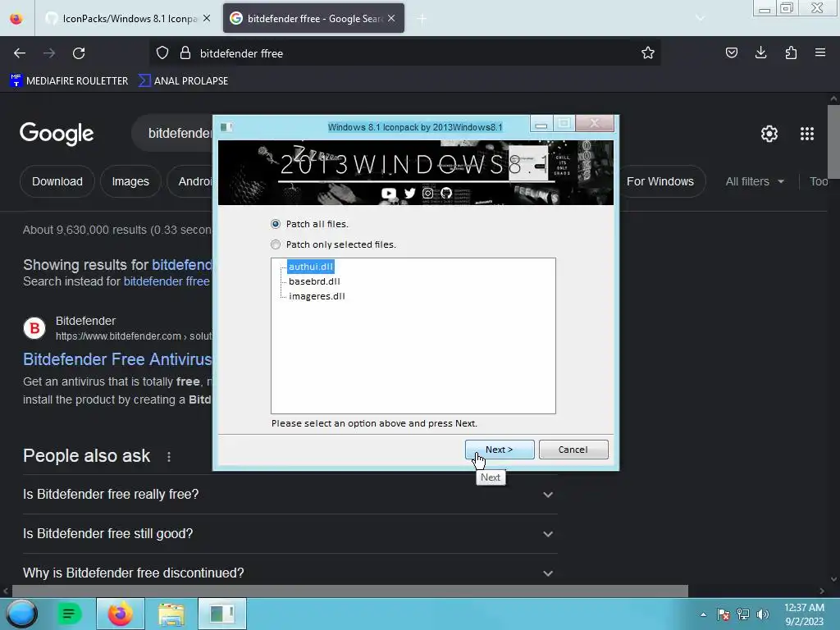Open the Google apps grid
Screen dimensions: 840x630
807,134
